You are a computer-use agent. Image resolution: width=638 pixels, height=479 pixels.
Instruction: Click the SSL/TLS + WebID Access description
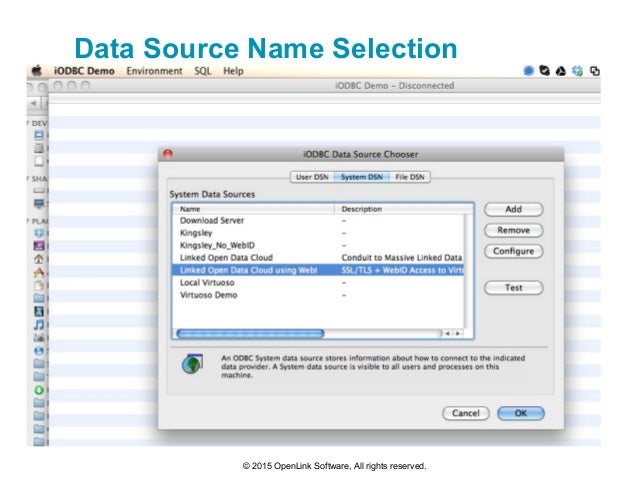[402, 270]
